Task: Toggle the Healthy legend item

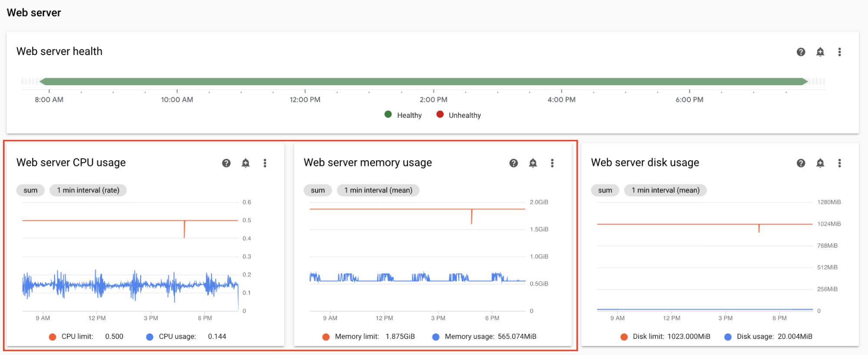Action: point(403,115)
